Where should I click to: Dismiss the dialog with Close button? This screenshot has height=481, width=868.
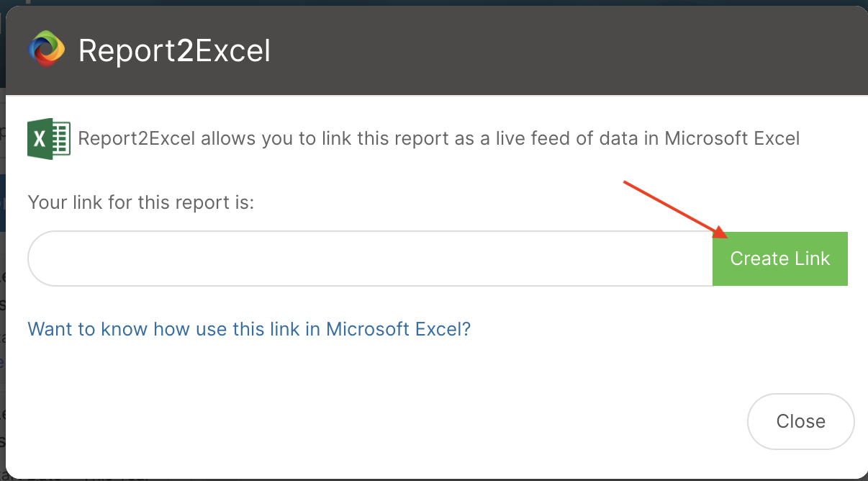pyautogui.click(x=800, y=421)
